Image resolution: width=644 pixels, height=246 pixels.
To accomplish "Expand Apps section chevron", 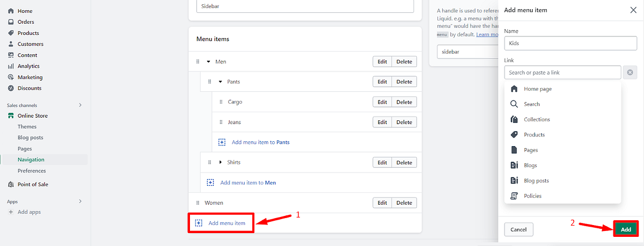I will click(x=80, y=201).
